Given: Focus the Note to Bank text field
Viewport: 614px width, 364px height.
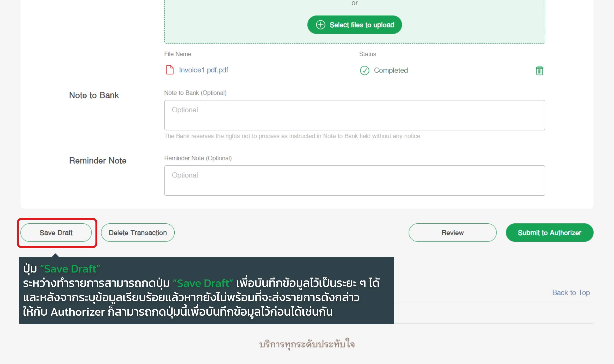Looking at the screenshot, I should (354, 115).
